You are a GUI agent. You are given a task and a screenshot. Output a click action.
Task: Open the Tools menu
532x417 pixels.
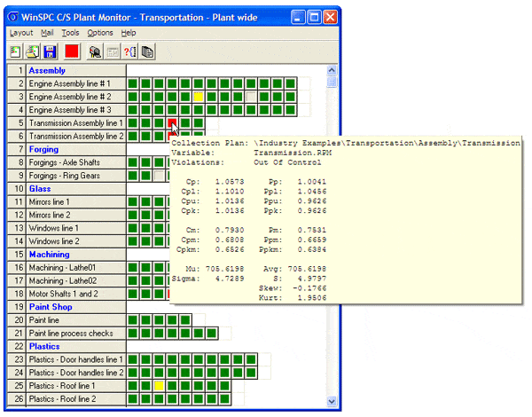(71, 33)
